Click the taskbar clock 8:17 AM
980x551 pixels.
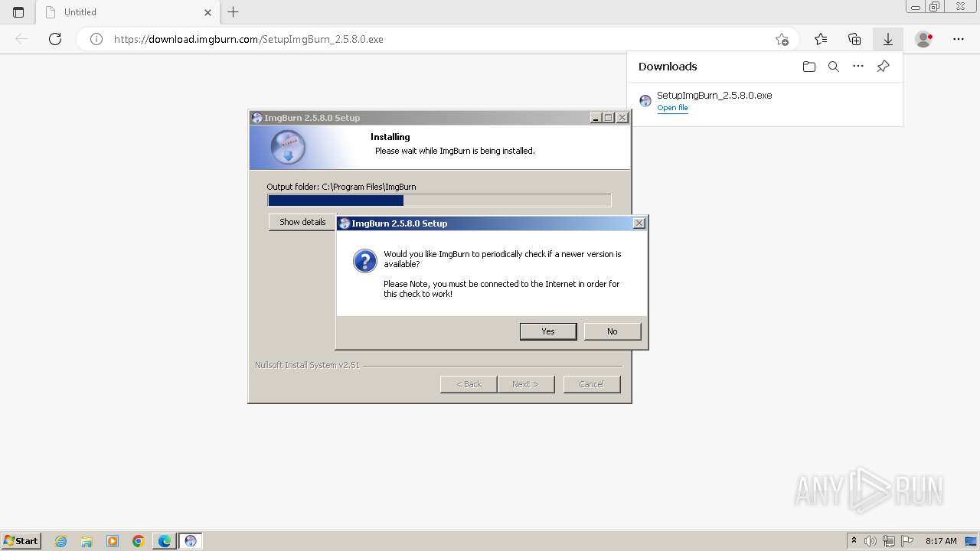coord(941,541)
